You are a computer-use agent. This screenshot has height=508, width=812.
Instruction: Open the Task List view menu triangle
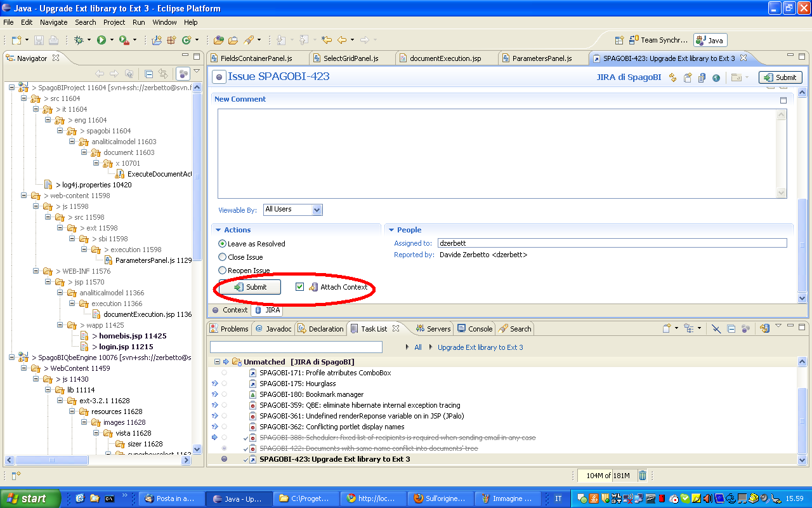click(778, 326)
